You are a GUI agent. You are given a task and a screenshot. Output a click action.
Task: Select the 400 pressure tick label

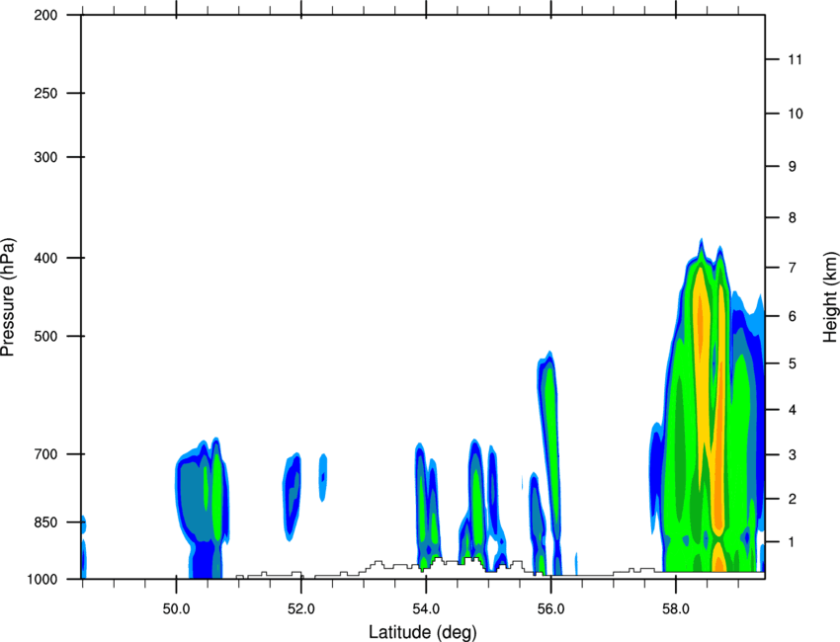point(45,258)
